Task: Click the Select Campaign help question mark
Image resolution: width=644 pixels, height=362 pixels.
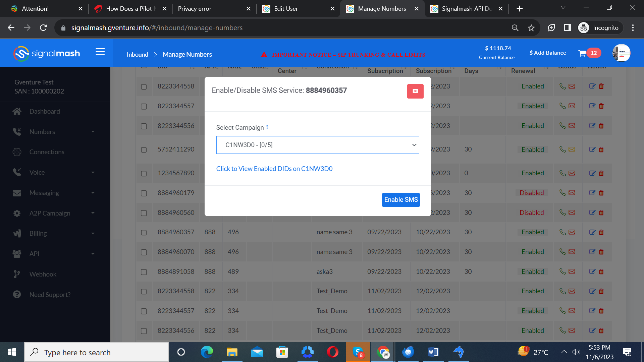Action: coord(267,127)
